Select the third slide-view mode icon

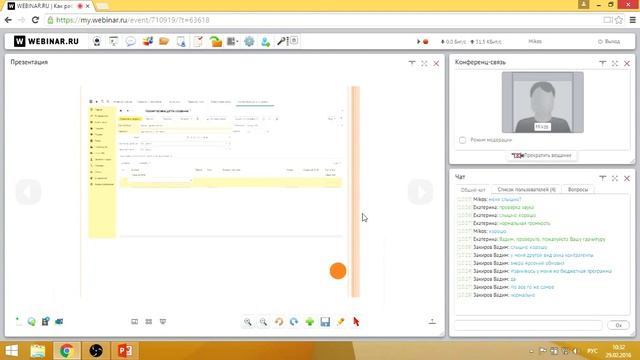point(163,322)
